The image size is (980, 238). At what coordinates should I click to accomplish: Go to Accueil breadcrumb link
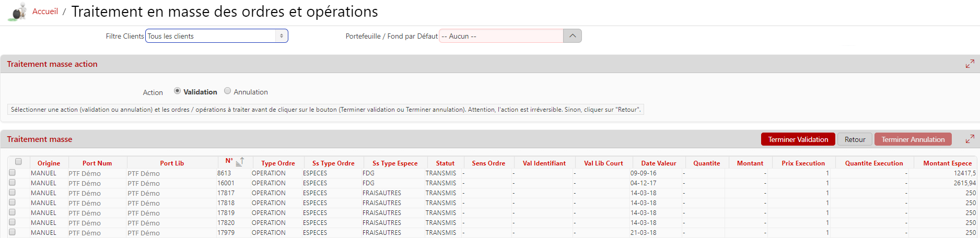coord(45,11)
